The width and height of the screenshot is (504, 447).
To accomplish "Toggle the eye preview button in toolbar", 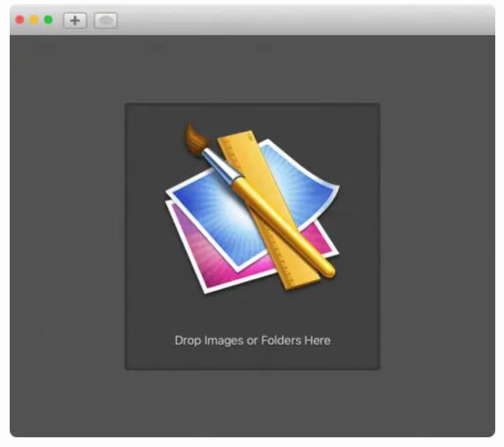I will click(105, 21).
